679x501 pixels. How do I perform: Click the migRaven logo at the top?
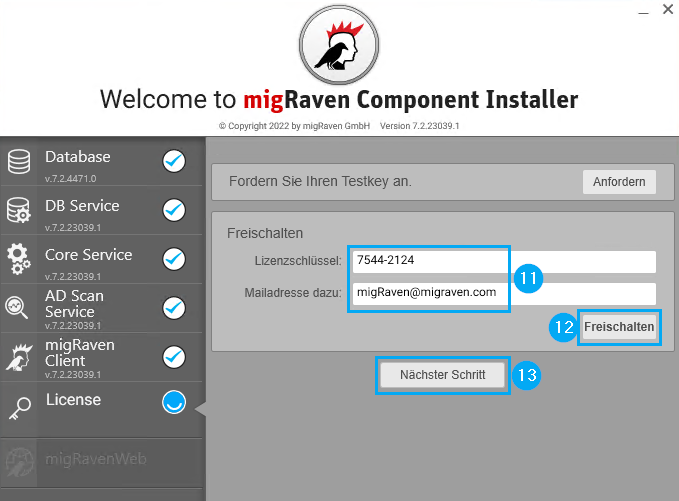pos(339,45)
